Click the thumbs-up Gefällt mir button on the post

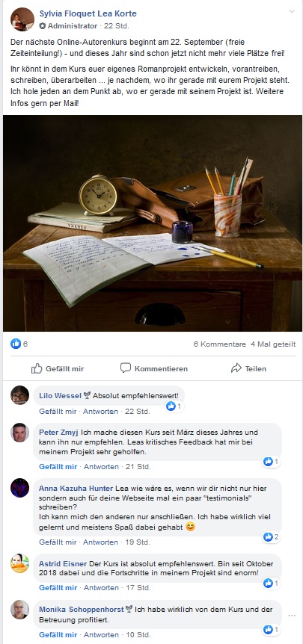58,368
